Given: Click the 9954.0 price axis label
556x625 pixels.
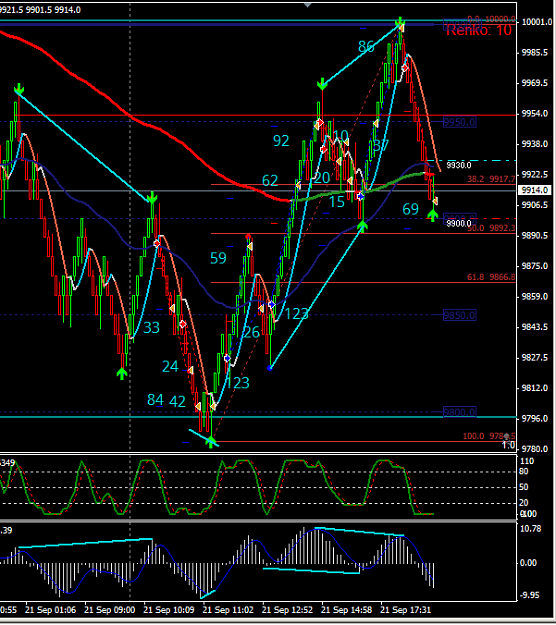Looking at the screenshot, I should tap(534, 114).
